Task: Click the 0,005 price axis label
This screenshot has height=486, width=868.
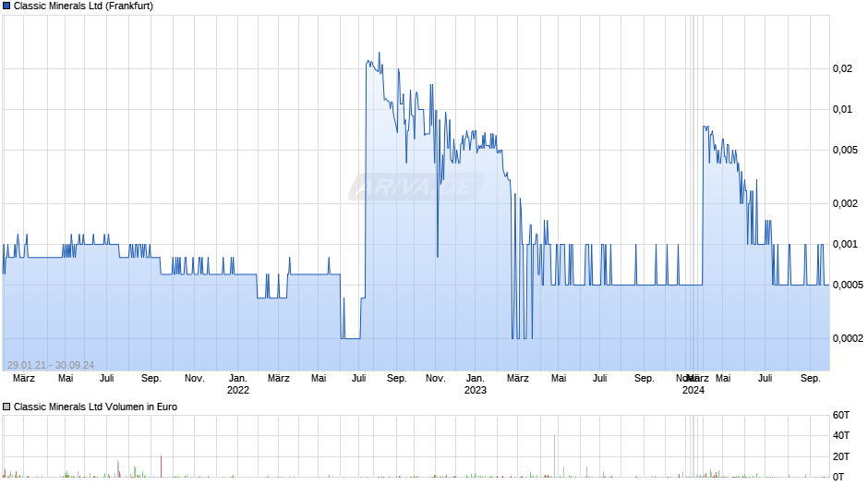Action: point(845,151)
